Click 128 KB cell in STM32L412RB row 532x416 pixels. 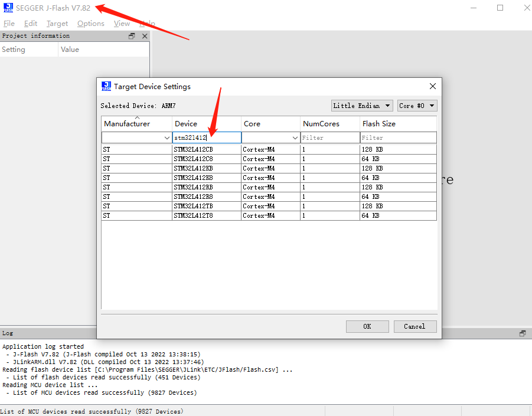point(399,188)
